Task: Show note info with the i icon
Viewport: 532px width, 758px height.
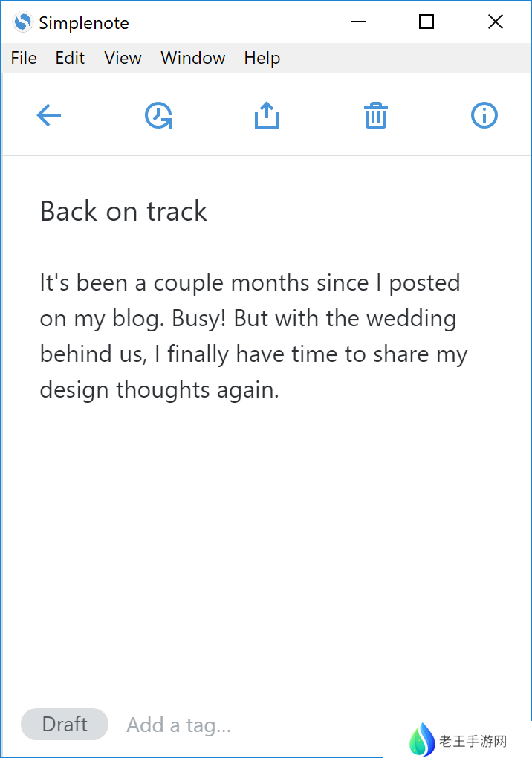Action: click(x=484, y=116)
